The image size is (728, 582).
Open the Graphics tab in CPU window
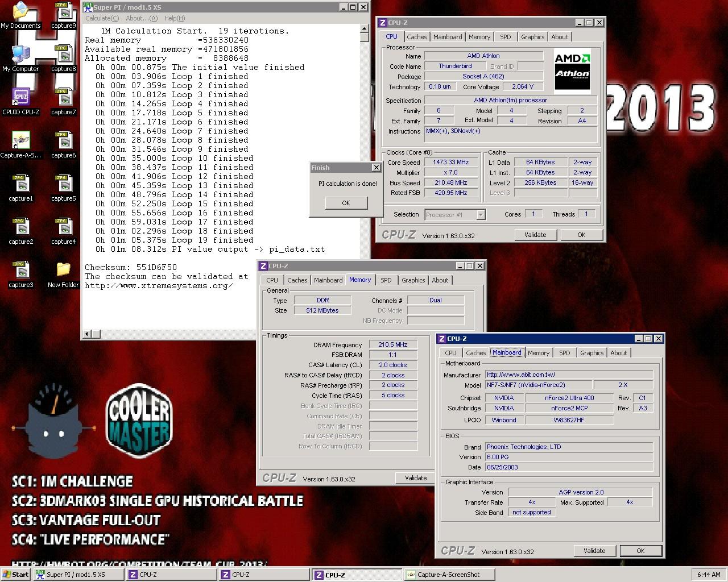click(532, 37)
